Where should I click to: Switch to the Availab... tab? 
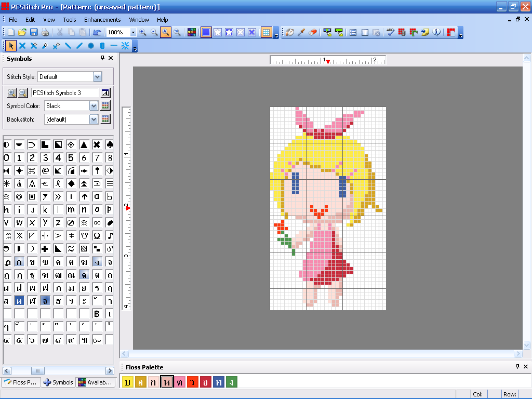(x=95, y=382)
